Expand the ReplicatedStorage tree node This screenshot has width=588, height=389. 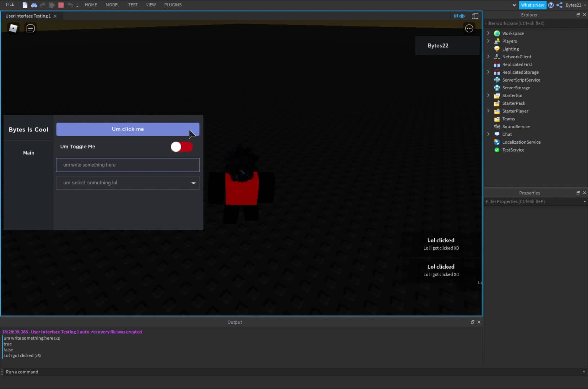coord(488,72)
